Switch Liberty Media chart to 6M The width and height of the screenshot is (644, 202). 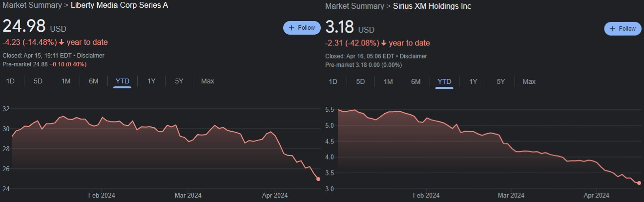[94, 81]
